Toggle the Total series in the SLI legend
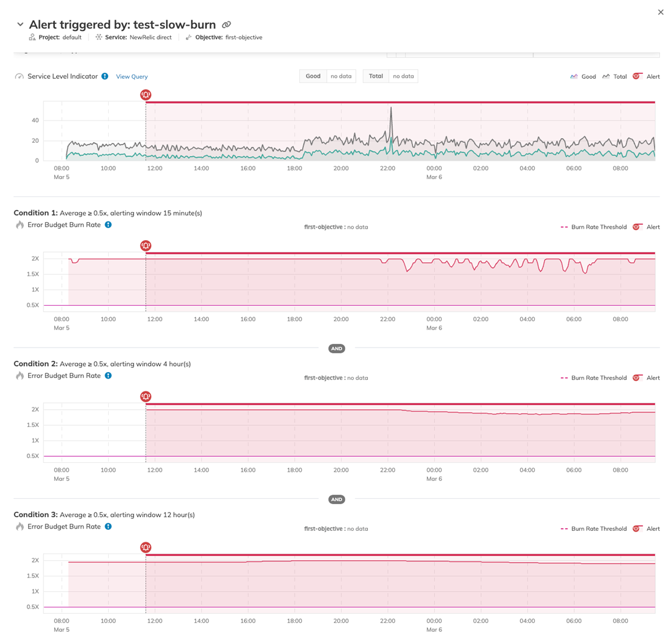672x636 pixels. (x=618, y=76)
